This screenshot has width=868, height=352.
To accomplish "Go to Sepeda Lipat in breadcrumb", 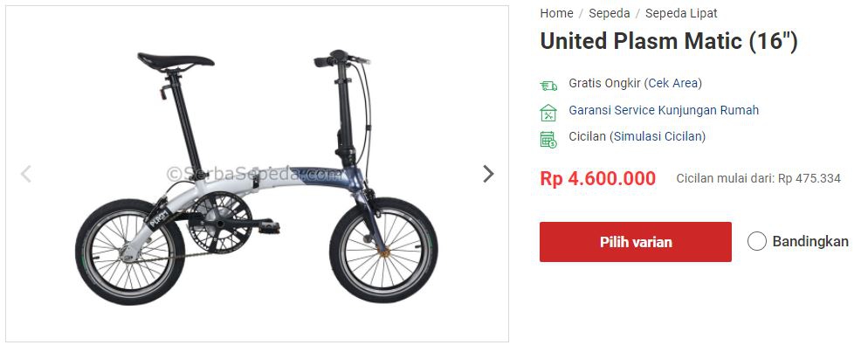I will 681,13.
